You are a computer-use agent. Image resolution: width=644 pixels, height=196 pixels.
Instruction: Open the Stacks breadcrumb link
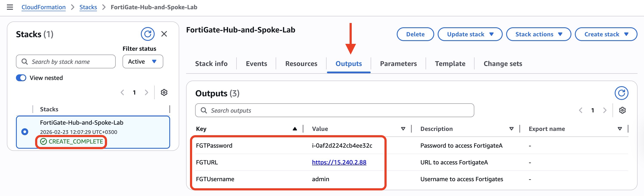[x=88, y=7]
